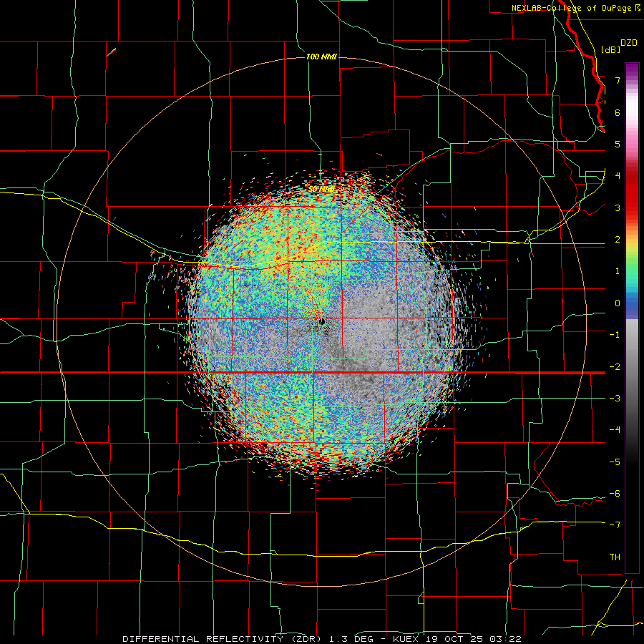The width and height of the screenshot is (644, 644).
Task: Click the TH label at the legend bottom
Action: [x=615, y=557]
